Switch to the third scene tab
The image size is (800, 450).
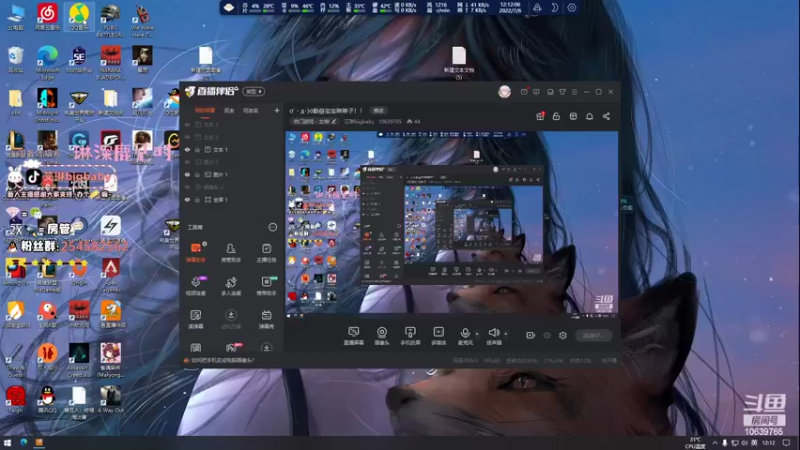251,110
